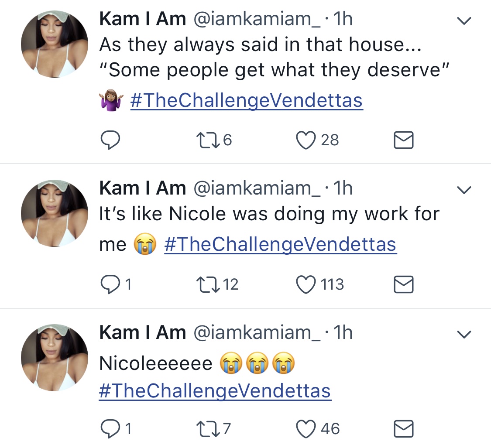The height and width of the screenshot is (448, 491).
Task: Send first tweet via direct message envelope
Action: tap(403, 140)
